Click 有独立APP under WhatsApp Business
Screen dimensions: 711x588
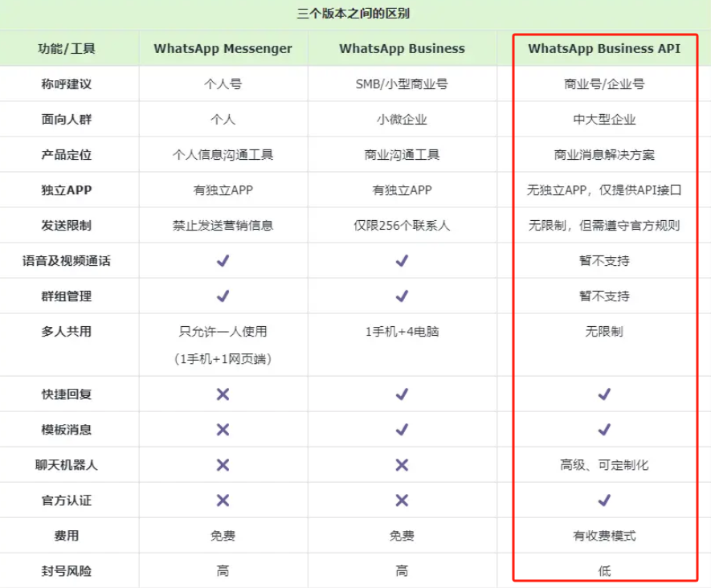click(402, 190)
